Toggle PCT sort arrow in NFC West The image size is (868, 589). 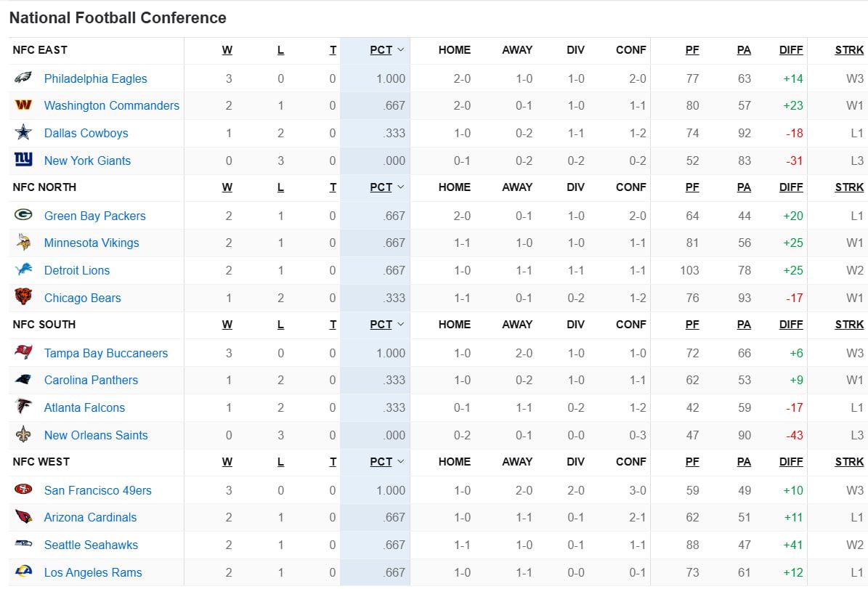click(400, 462)
